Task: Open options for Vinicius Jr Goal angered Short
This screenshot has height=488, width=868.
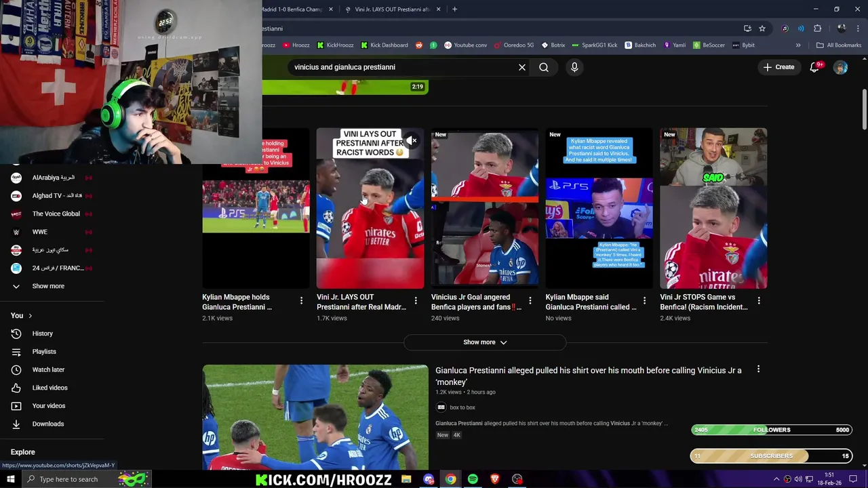Action: point(530,300)
